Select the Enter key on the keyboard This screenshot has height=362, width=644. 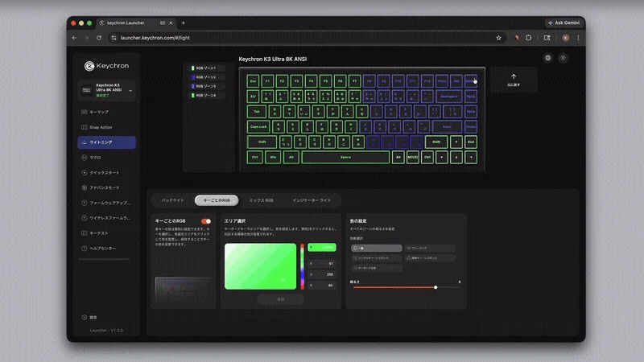tap(448, 126)
